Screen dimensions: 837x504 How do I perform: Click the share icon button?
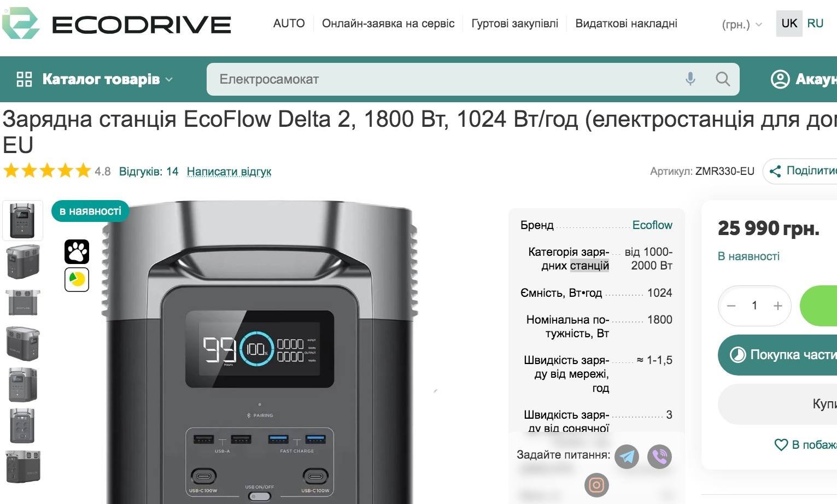[x=775, y=171]
